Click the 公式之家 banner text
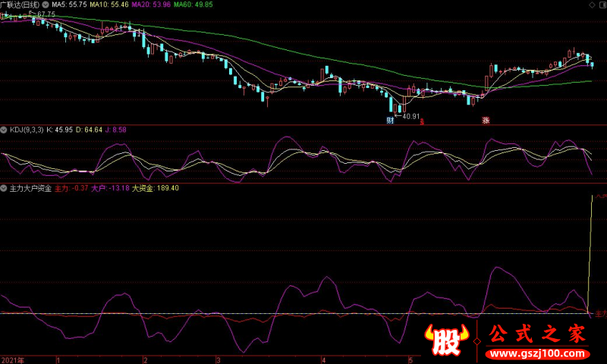607x364 pixels. (x=538, y=334)
